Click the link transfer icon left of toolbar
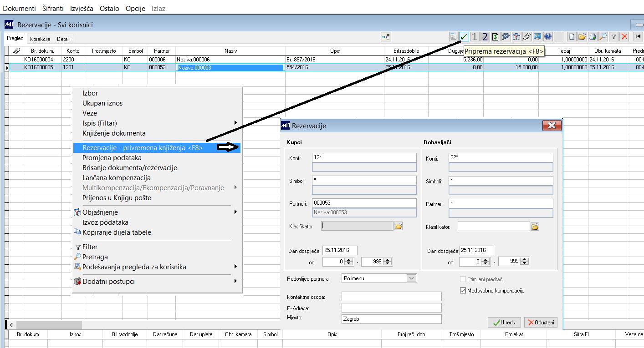Screen dimensions: 644x348 (386, 37)
